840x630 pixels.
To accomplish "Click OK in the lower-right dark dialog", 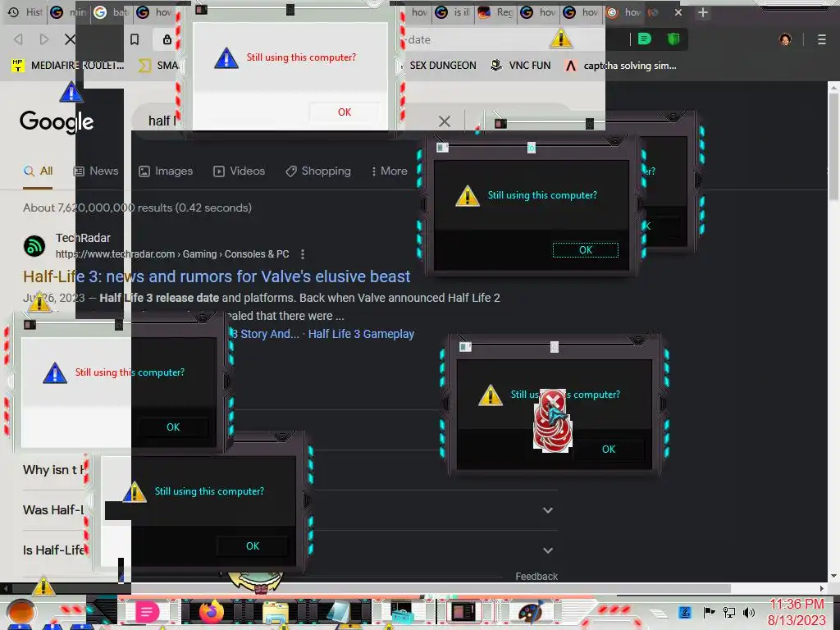I will pos(609,449).
